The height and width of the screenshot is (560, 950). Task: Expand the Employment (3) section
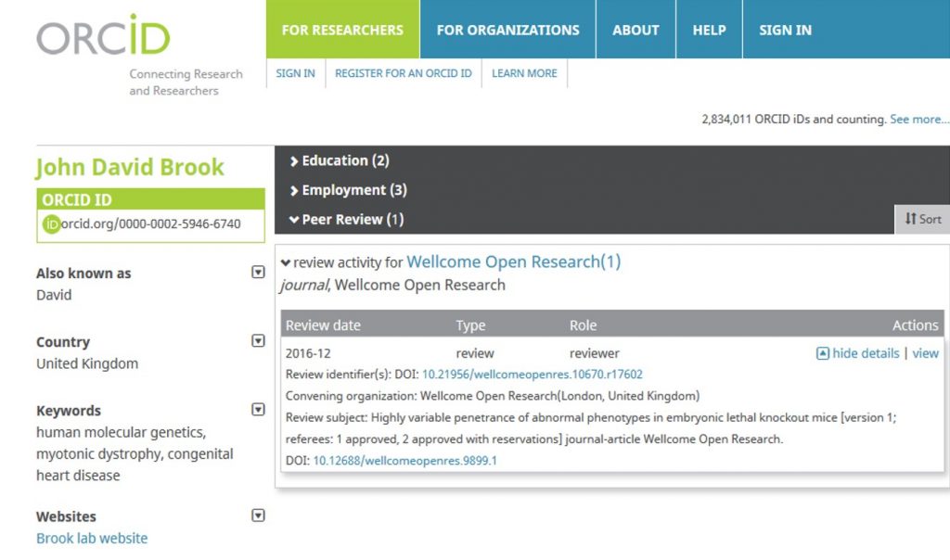click(348, 190)
